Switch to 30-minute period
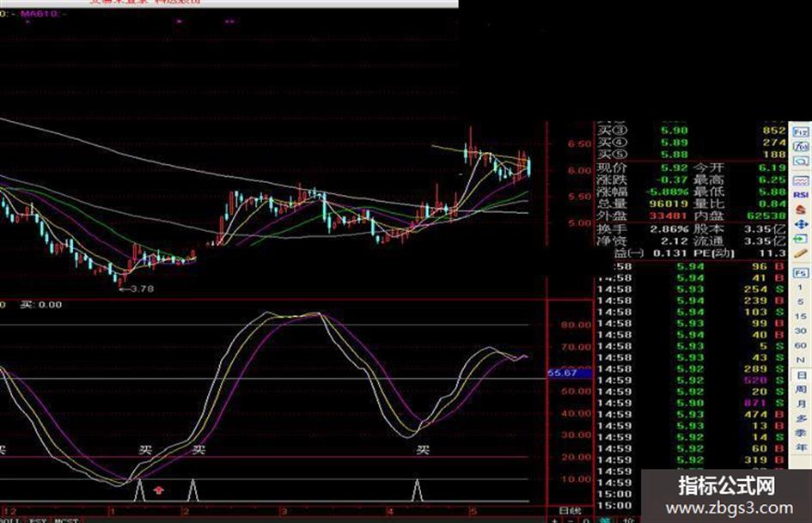This screenshot has height=523, width=812. pos(801,331)
